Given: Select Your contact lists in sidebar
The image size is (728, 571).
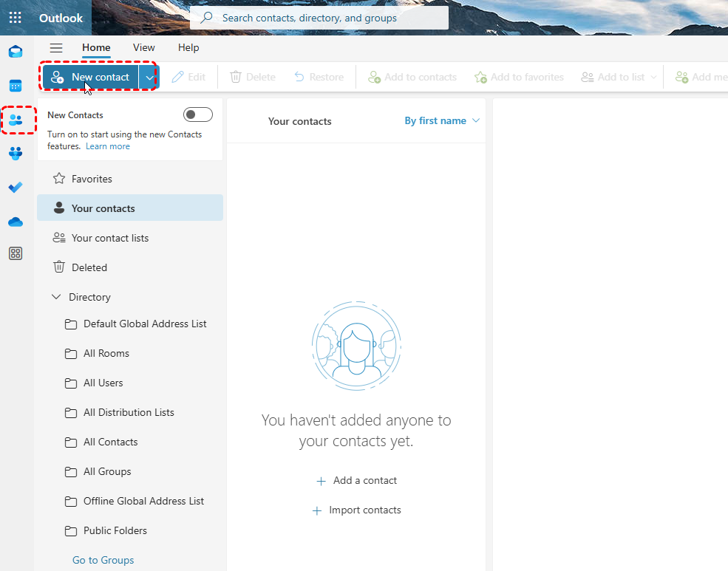Looking at the screenshot, I should [x=130, y=238].
